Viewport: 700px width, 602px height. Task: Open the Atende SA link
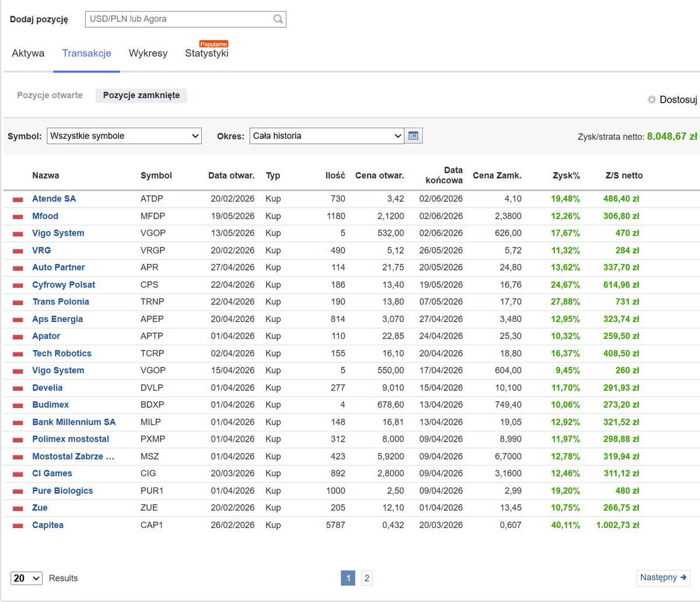click(54, 199)
